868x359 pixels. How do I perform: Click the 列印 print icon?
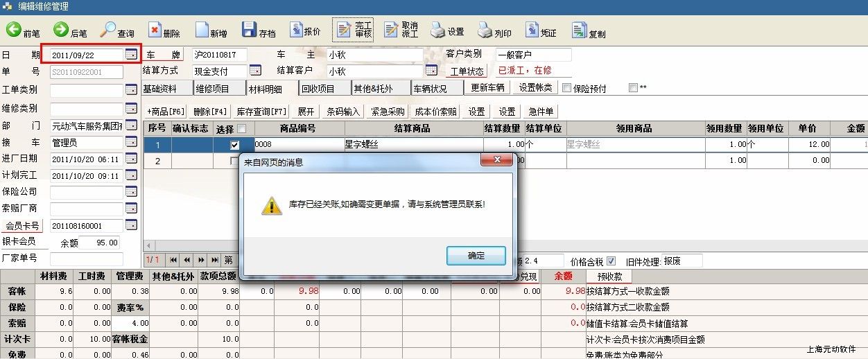(x=484, y=30)
